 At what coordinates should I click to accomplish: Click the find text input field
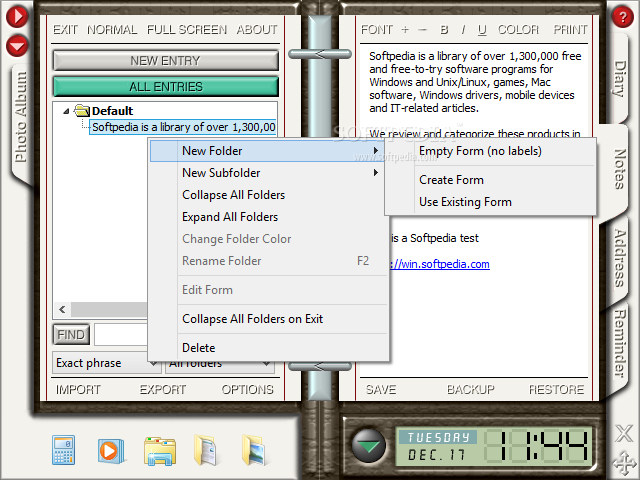pos(121,335)
